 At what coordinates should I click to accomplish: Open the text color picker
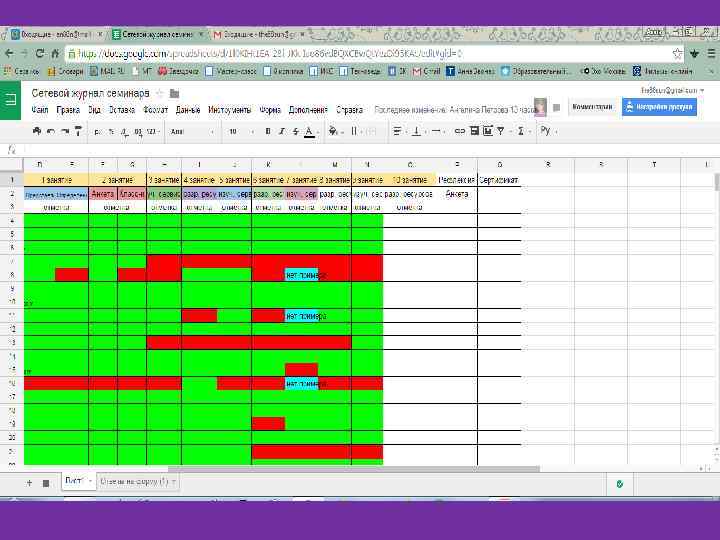click(x=311, y=132)
